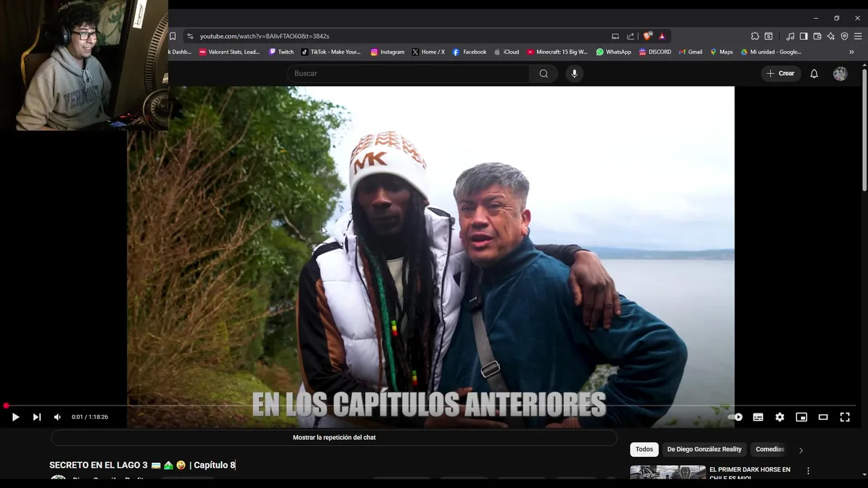Viewport: 868px width, 488px height.
Task: Open Brave Rewards triangle icon
Action: [x=662, y=36]
